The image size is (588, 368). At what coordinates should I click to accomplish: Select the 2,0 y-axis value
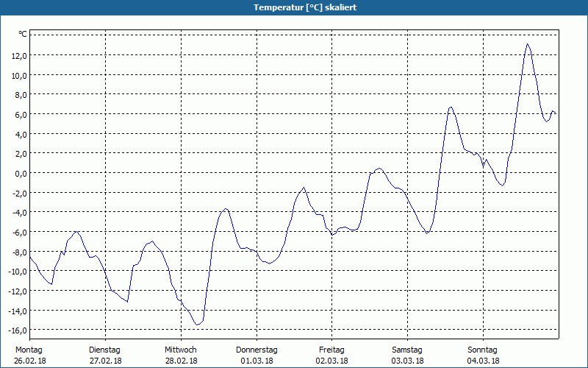click(x=21, y=154)
